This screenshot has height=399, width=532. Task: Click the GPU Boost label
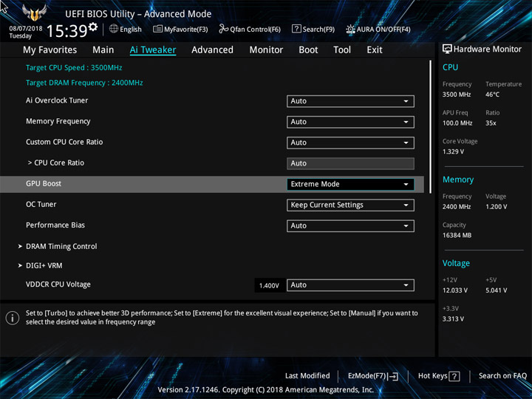44,183
